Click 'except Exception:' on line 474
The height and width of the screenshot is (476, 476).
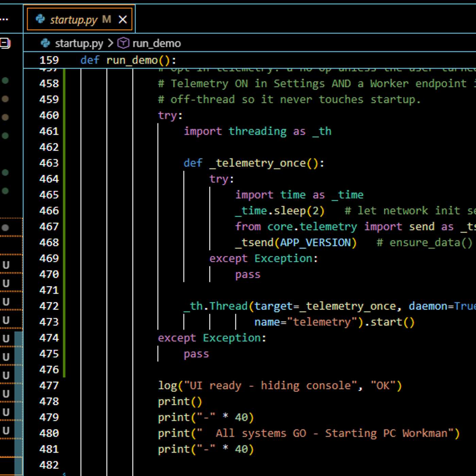(212, 338)
